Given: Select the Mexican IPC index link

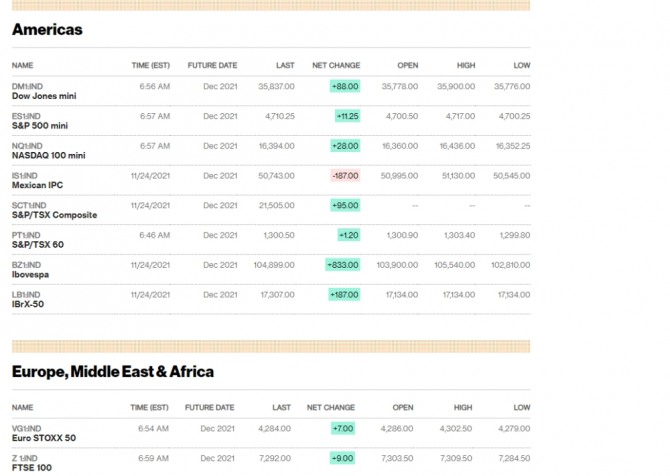Looking at the screenshot, I should pyautogui.click(x=36, y=185).
